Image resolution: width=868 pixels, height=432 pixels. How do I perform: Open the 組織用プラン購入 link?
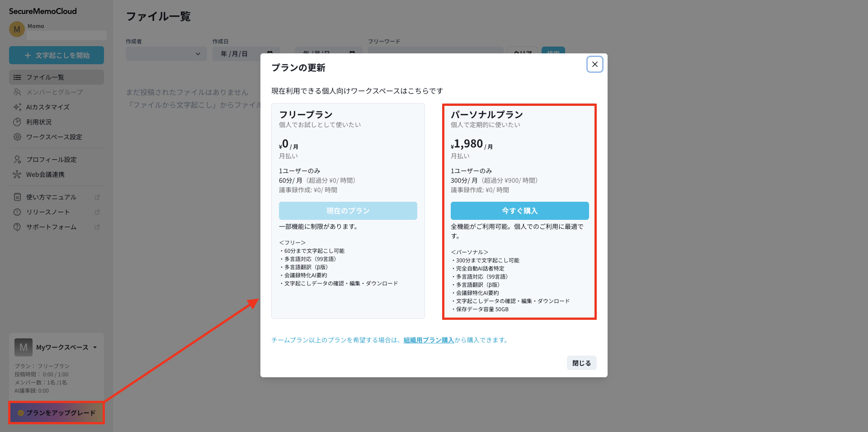(x=429, y=340)
